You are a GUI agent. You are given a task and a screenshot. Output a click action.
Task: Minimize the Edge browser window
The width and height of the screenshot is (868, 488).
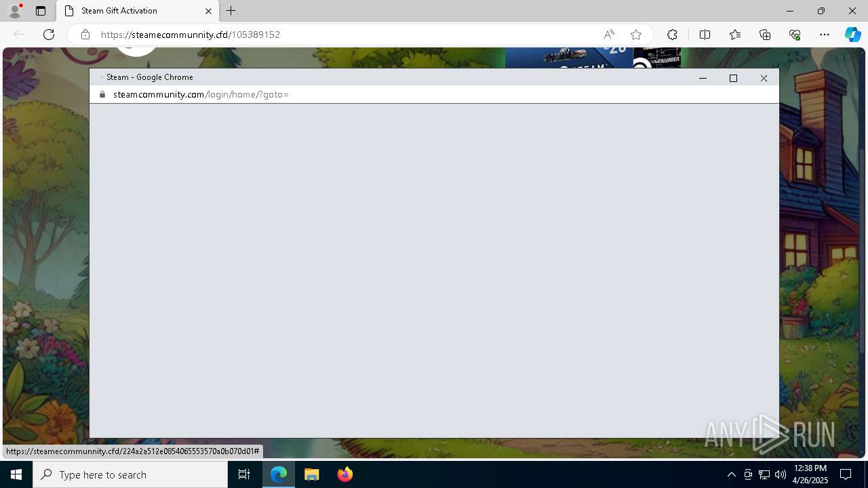coord(790,11)
